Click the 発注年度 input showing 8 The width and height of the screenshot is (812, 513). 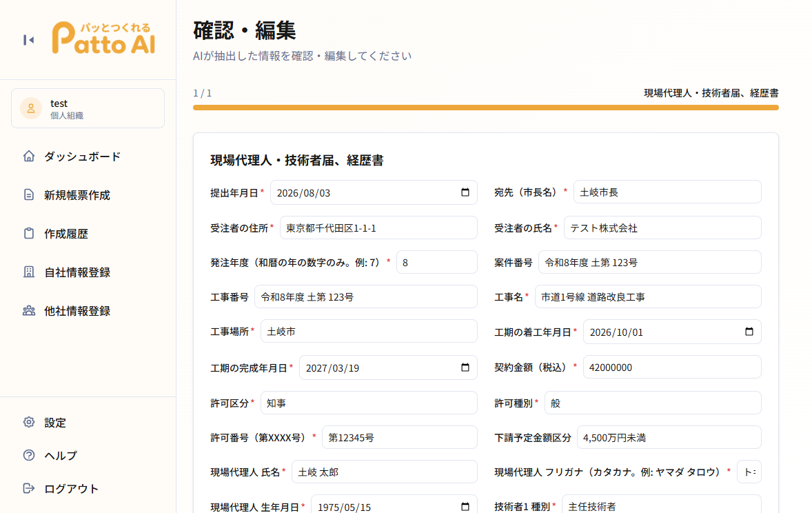click(x=436, y=262)
